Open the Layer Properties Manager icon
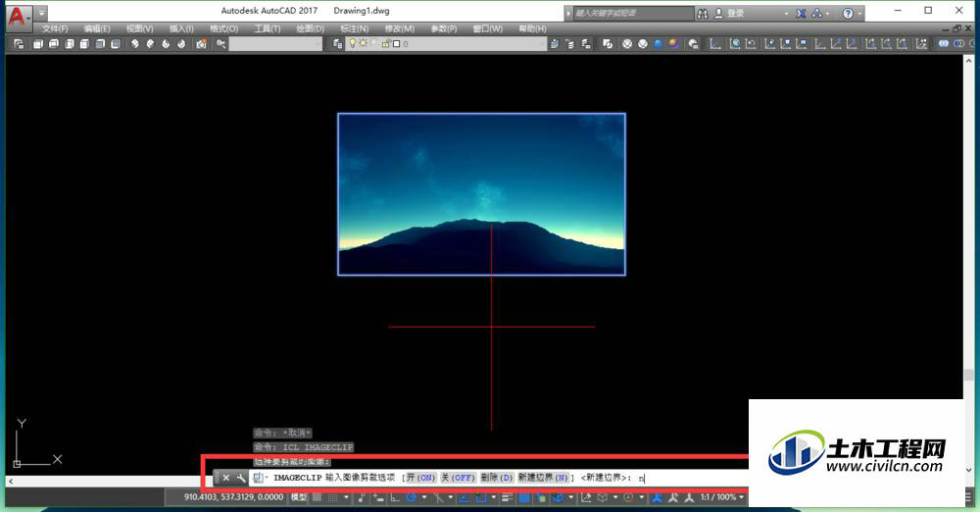This screenshot has height=512, width=980. (x=337, y=44)
